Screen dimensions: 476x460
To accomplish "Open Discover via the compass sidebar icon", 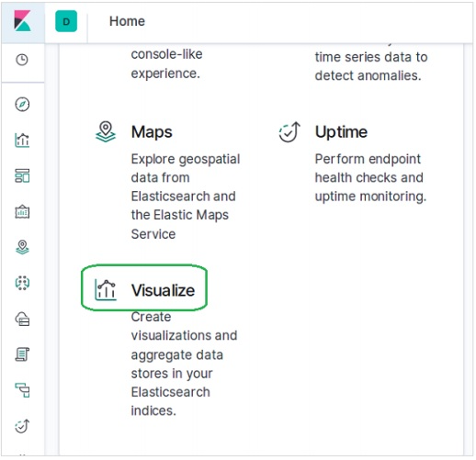I will click(22, 105).
